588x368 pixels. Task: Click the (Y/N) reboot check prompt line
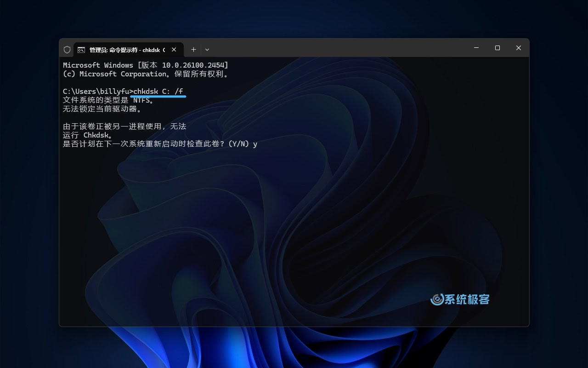coord(160,144)
